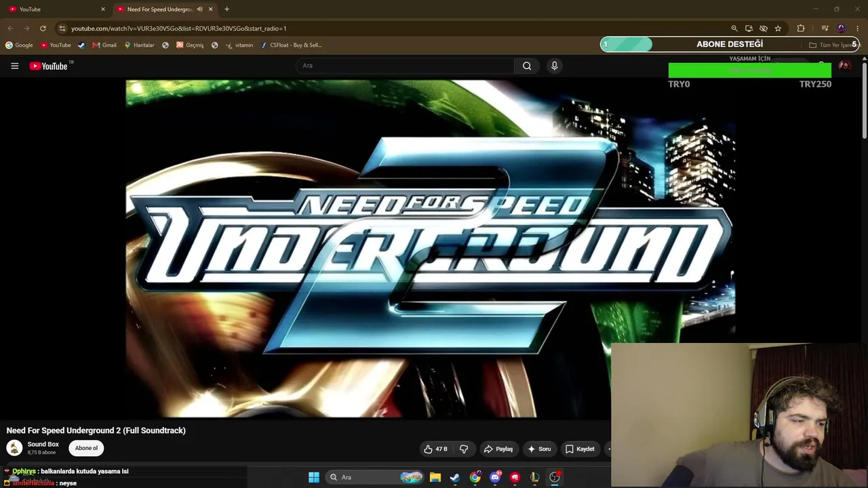Open a new browser tab
Image resolution: width=868 pixels, height=488 pixels.
(226, 9)
